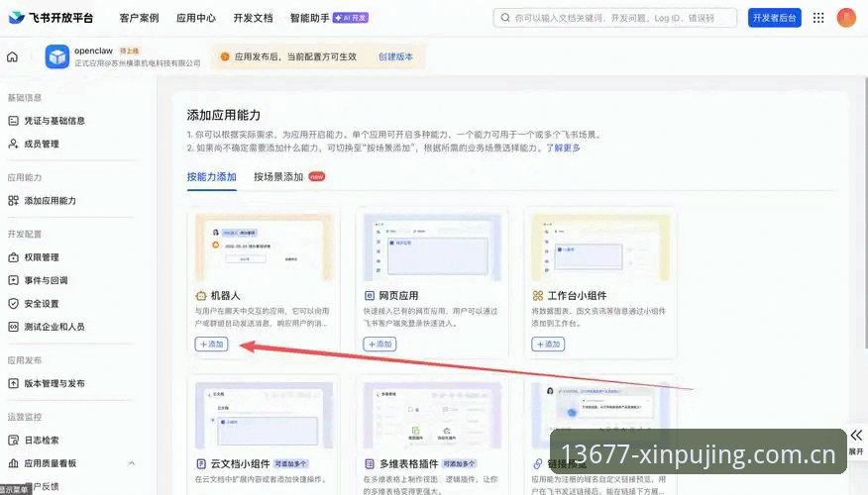The width and height of the screenshot is (868, 495).
Task: Open 应用中心 in the top navigation
Action: tap(196, 18)
